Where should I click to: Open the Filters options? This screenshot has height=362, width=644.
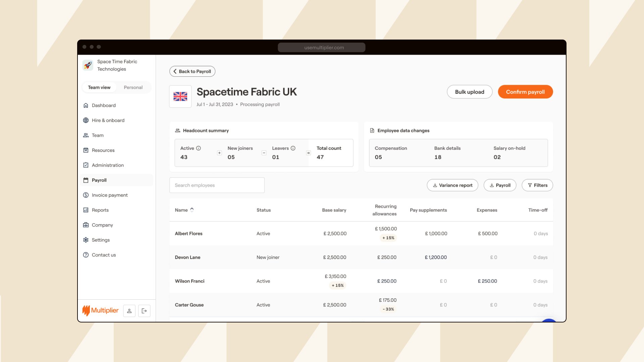click(537, 185)
